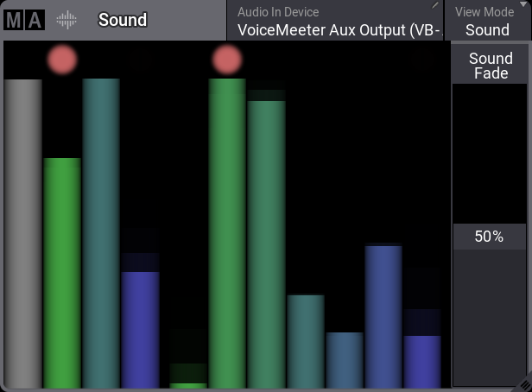Click the window resize handle in the corner
Viewport: 532px width, 392px height.
pyautogui.click(x=524, y=385)
